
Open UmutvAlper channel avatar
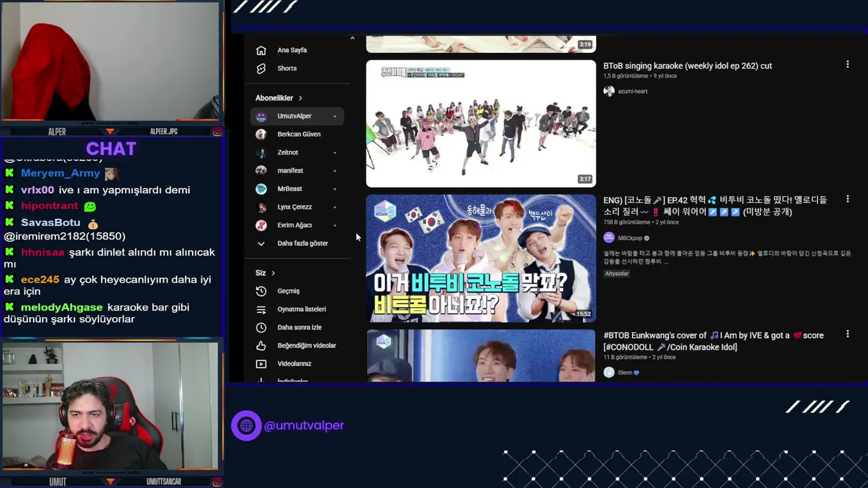(261, 116)
